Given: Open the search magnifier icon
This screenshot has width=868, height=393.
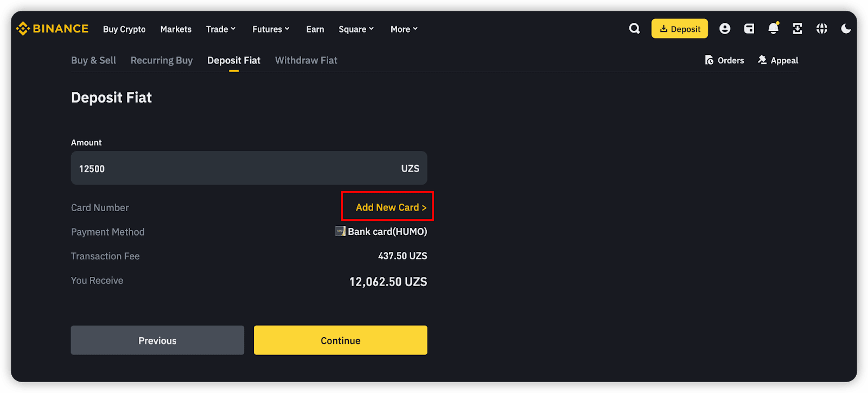Looking at the screenshot, I should pyautogui.click(x=634, y=29).
